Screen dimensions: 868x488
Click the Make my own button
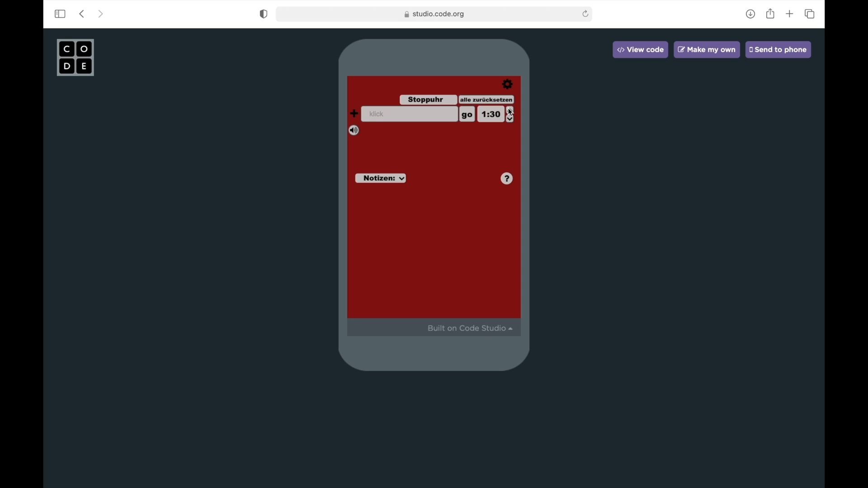(707, 50)
